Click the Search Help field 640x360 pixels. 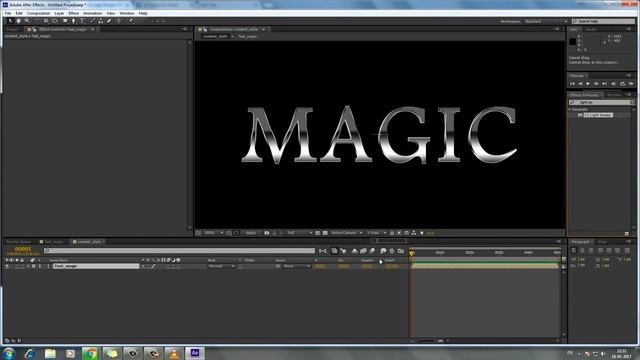603,21
